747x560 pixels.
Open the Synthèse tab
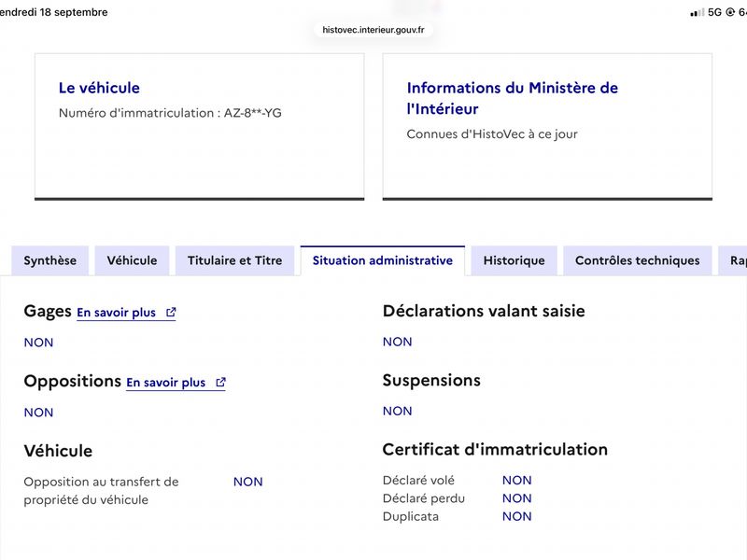coord(50,260)
